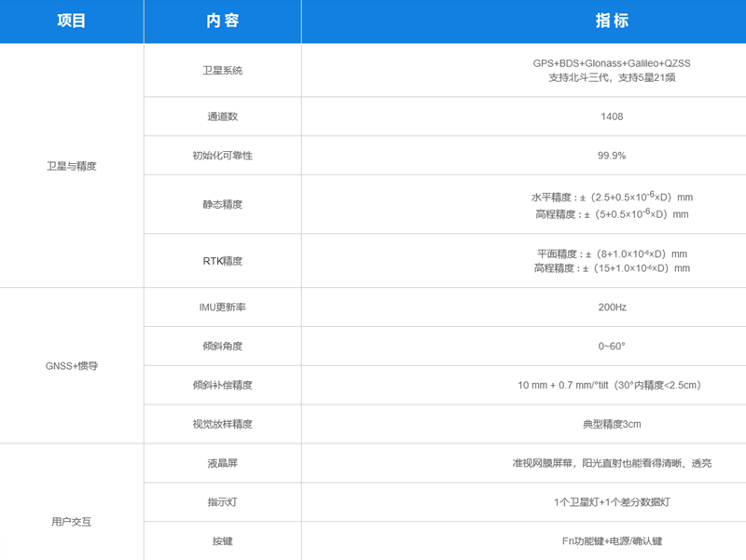
Task: Select the GPS+BDS+Glonass+Galileo+QZSS text
Action: (x=612, y=63)
